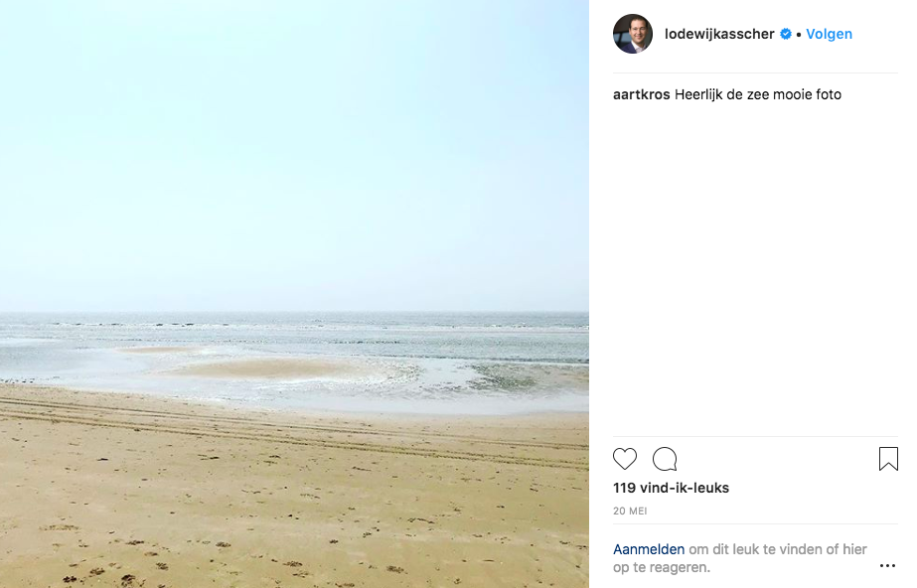Visit commenter aartkros's profile
The width and height of the screenshot is (917, 588).
pos(641,95)
